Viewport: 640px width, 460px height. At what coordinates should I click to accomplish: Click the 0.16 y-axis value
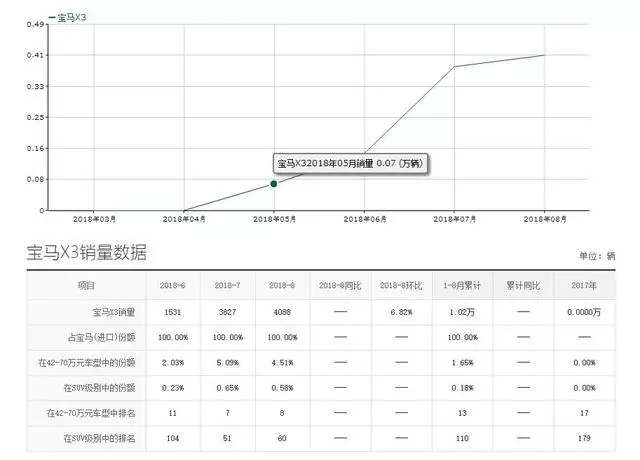35,149
